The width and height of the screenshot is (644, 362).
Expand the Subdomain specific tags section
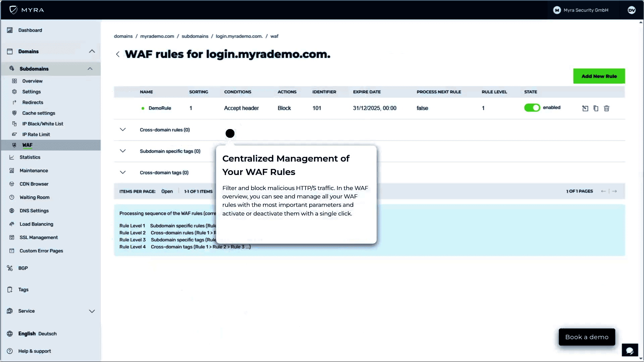coord(123,151)
